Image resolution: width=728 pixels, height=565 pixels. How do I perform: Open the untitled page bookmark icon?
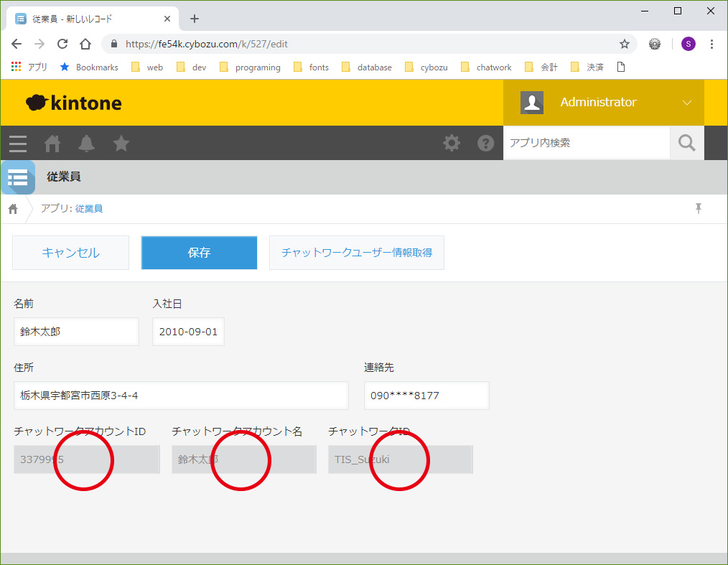[621, 67]
